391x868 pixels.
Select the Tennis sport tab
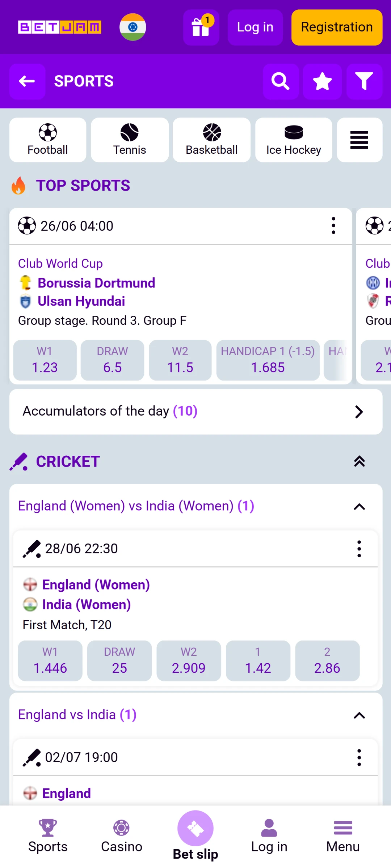click(130, 140)
